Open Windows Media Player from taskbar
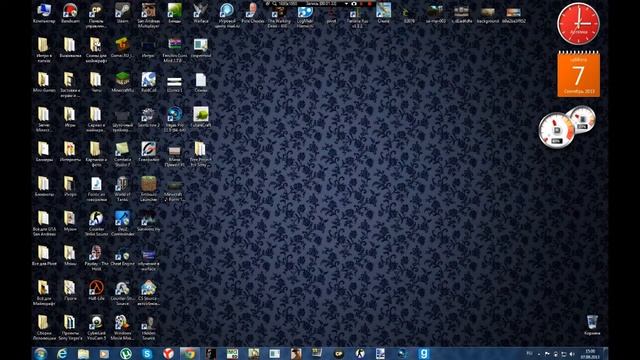This screenshot has height=360, width=640. click(x=104, y=353)
